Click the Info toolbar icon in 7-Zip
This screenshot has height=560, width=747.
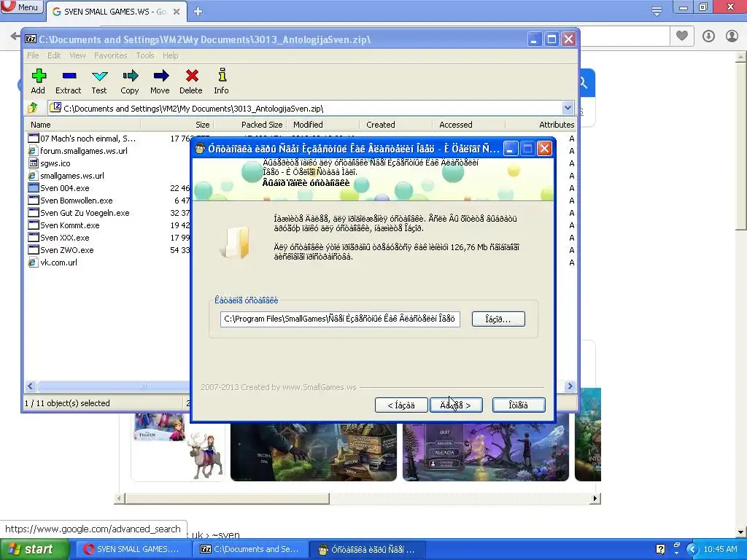(x=221, y=82)
